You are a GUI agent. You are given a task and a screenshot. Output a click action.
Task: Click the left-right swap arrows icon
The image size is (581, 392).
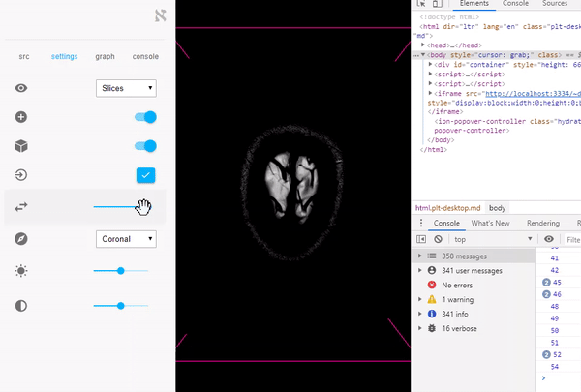(x=21, y=207)
